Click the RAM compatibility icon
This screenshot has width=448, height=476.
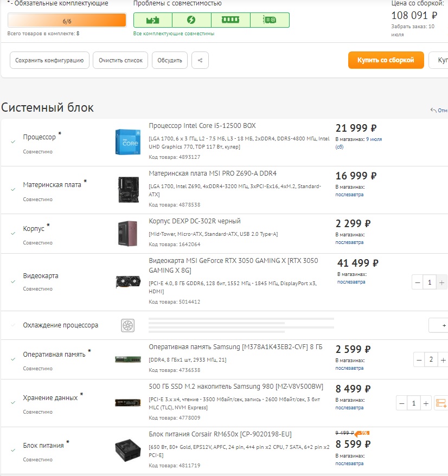pyautogui.click(x=230, y=20)
